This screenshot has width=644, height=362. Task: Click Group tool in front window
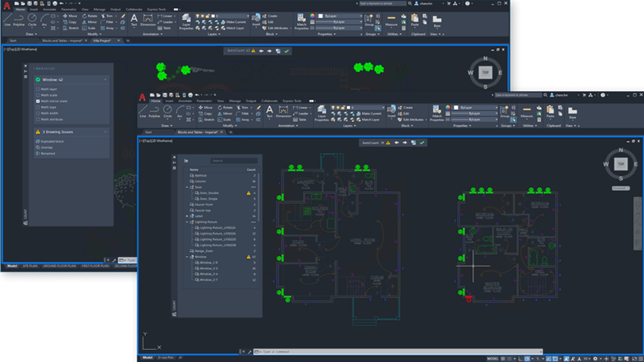505,112
